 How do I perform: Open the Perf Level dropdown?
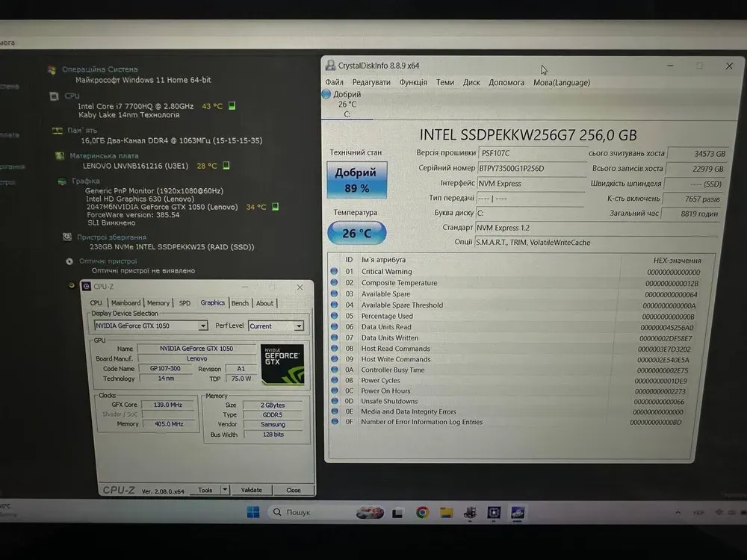point(299,326)
